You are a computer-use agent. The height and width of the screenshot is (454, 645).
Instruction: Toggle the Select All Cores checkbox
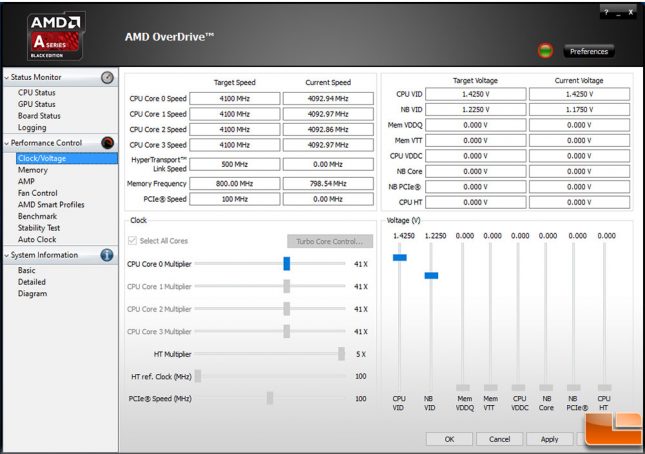point(132,241)
